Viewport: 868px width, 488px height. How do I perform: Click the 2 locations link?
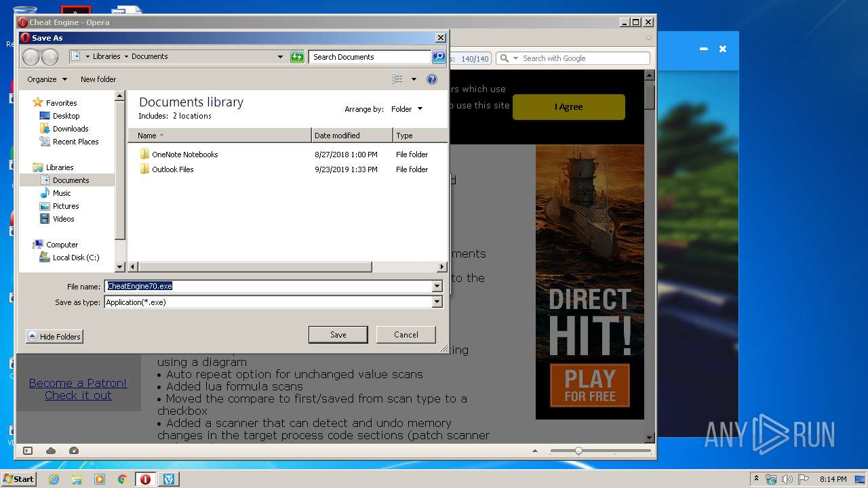(x=192, y=116)
